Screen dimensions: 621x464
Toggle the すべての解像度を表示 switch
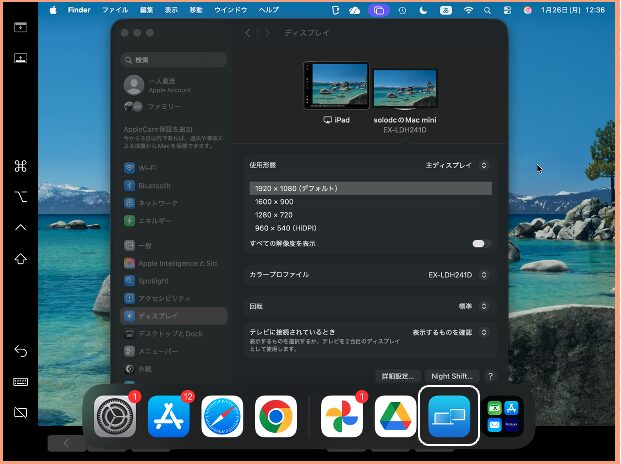pyautogui.click(x=481, y=244)
